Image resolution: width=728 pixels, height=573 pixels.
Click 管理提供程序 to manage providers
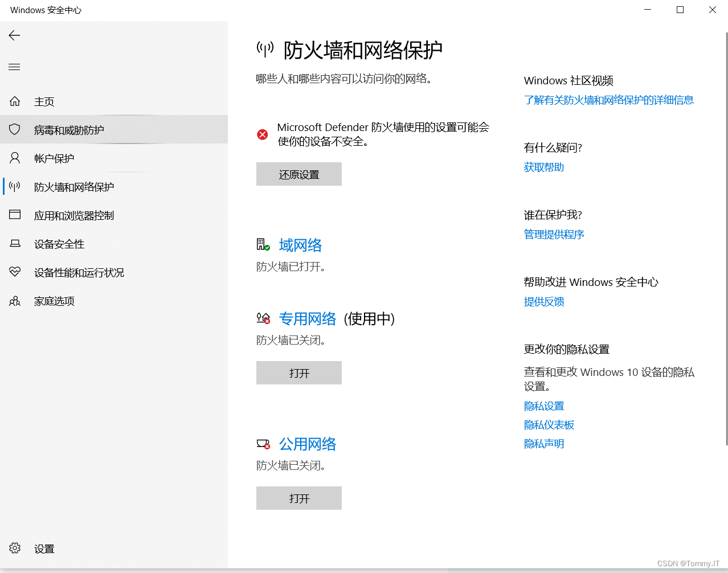point(554,234)
